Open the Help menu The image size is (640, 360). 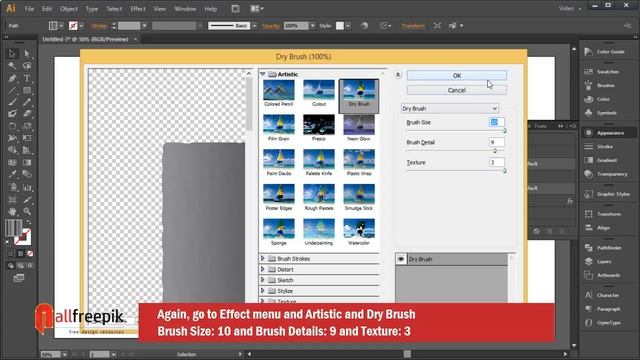coord(211,9)
